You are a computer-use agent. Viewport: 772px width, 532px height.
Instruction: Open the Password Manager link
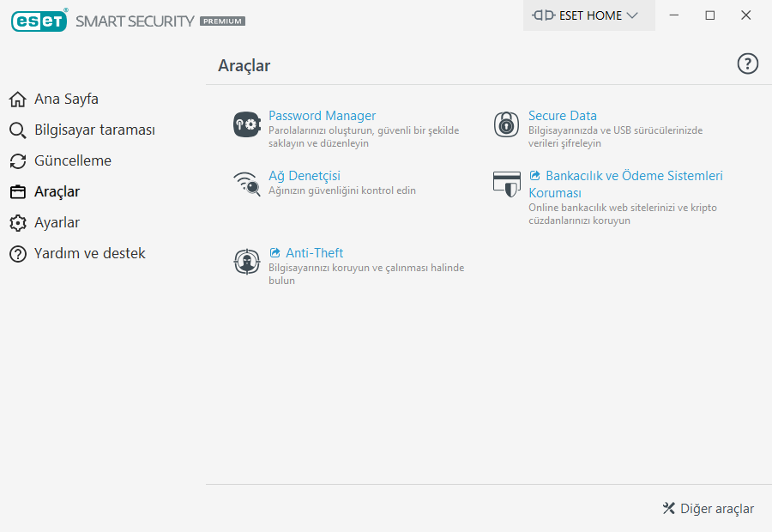click(x=322, y=116)
